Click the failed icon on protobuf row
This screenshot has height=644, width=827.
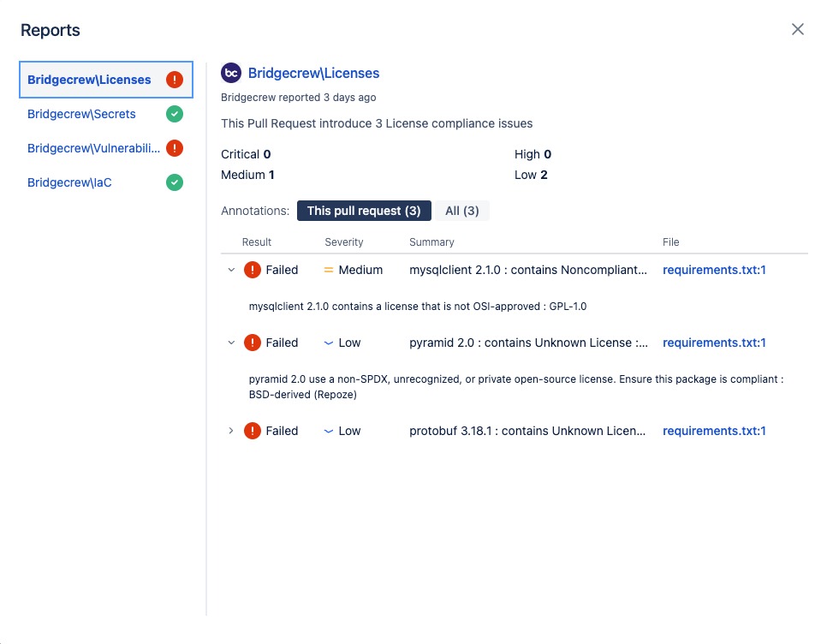coord(252,431)
